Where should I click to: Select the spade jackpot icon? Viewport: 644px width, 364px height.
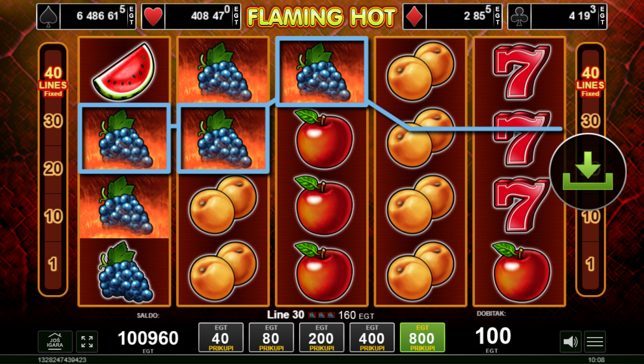48,16
